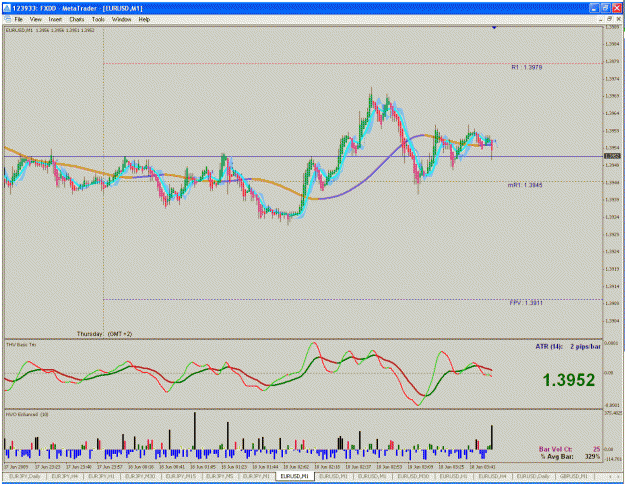Click the Thursday (GMT +2) day label

[104, 334]
